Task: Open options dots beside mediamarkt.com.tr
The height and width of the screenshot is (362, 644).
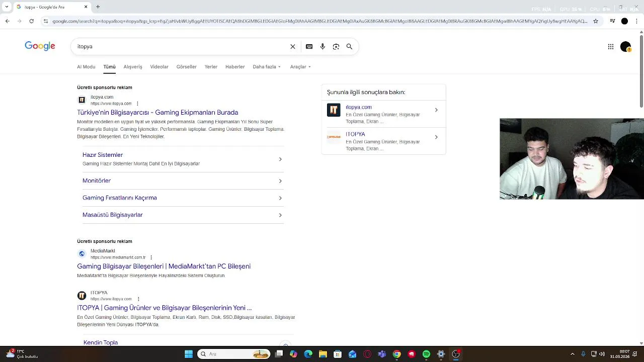Action: click(x=151, y=257)
